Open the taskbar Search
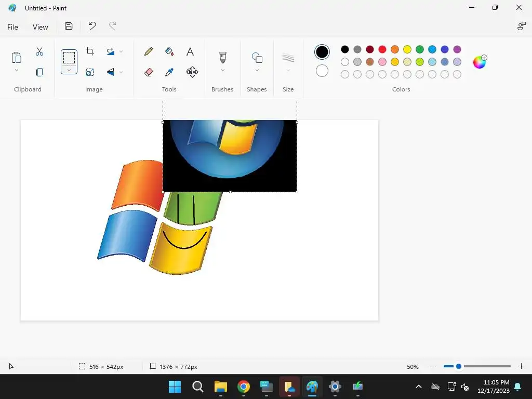532x399 pixels. pyautogui.click(x=197, y=387)
